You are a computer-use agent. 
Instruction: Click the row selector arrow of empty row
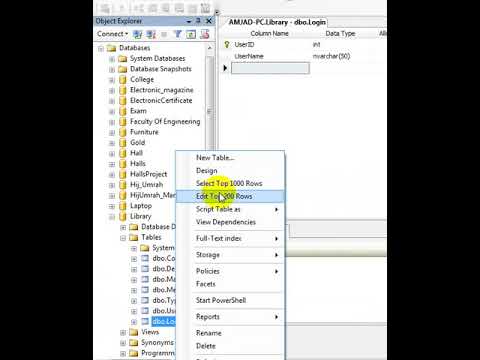(x=225, y=68)
